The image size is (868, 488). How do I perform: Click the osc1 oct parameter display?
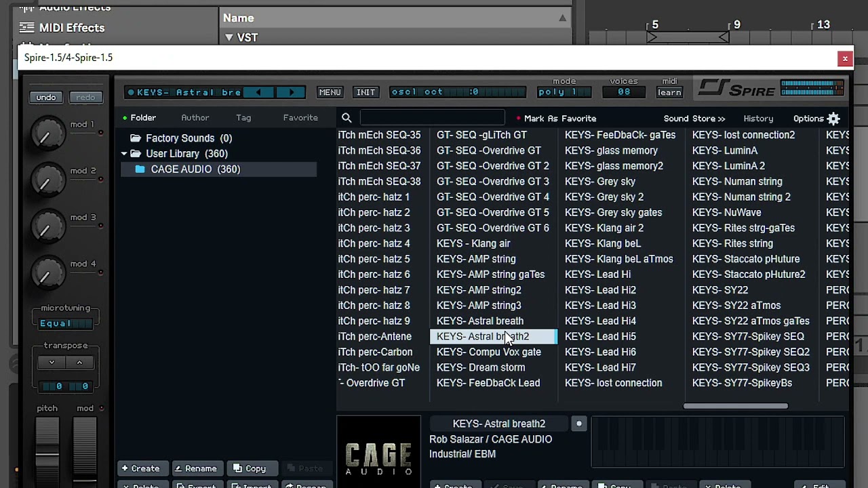458,92
